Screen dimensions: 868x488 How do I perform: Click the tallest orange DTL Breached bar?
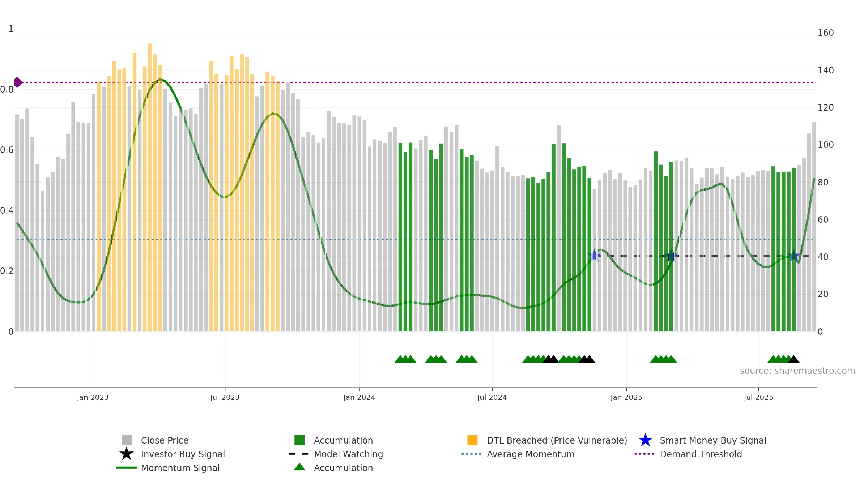(150, 187)
